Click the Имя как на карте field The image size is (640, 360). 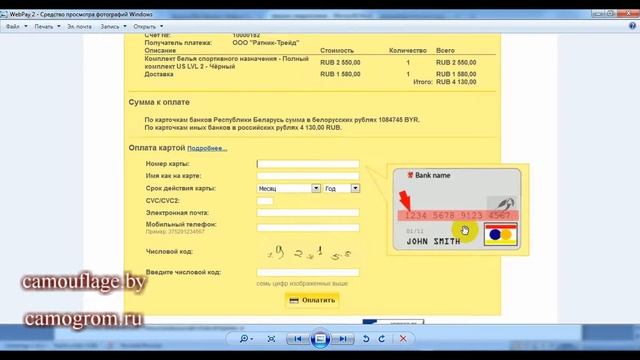coord(308,176)
